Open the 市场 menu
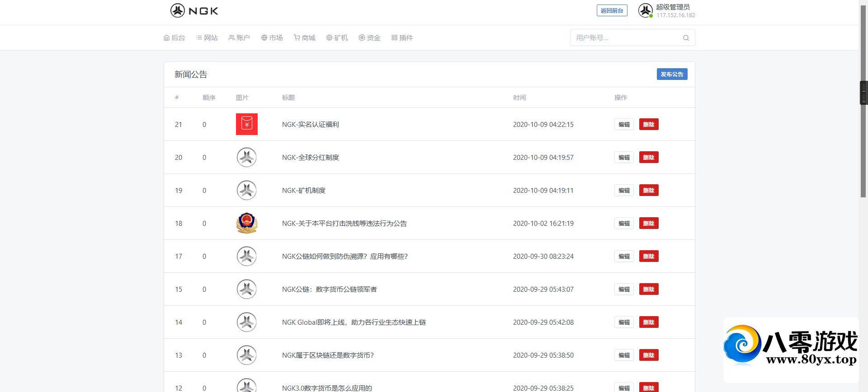 click(x=272, y=38)
